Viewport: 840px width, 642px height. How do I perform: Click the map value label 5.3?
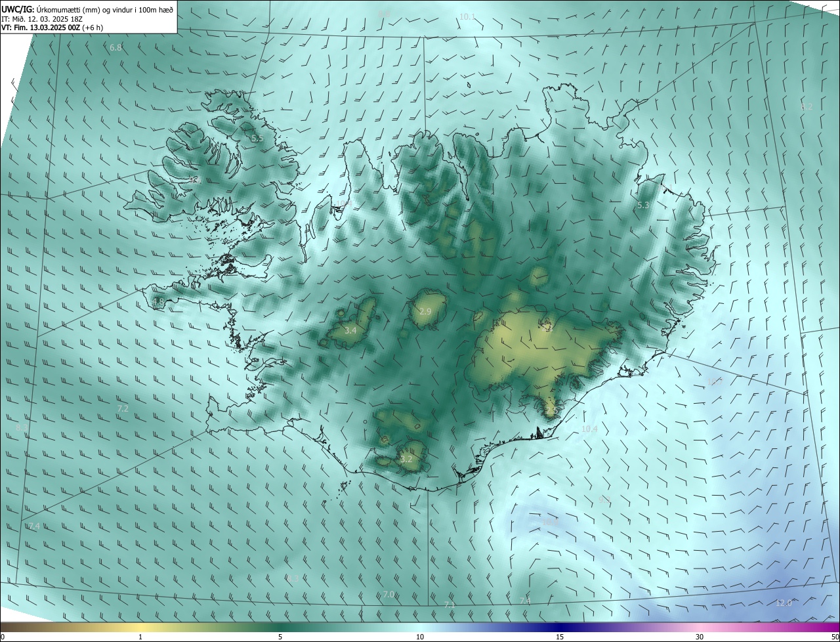pyautogui.click(x=643, y=205)
